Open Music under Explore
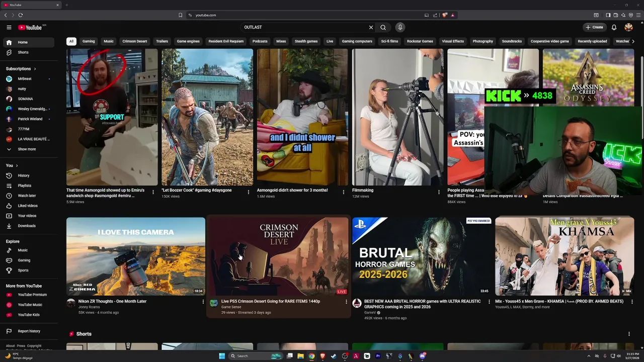Screen dimensions: 644x362 [30, 250]
